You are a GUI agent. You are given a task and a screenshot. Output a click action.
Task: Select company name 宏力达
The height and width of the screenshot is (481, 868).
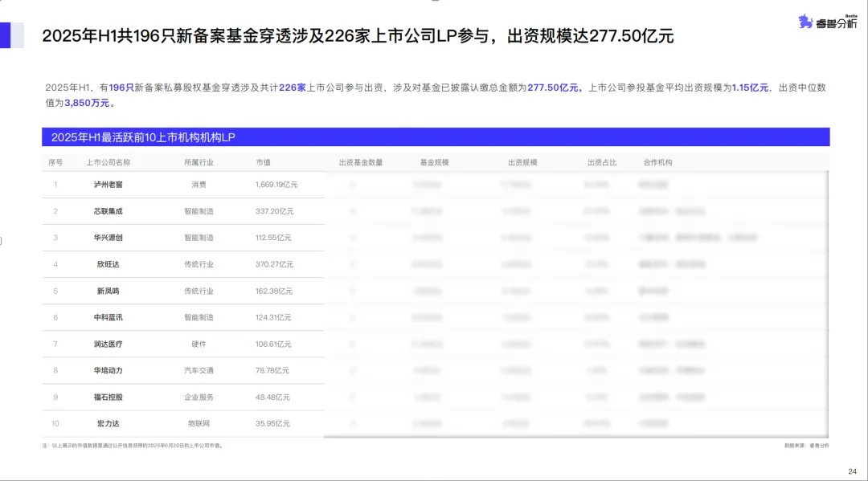point(108,423)
